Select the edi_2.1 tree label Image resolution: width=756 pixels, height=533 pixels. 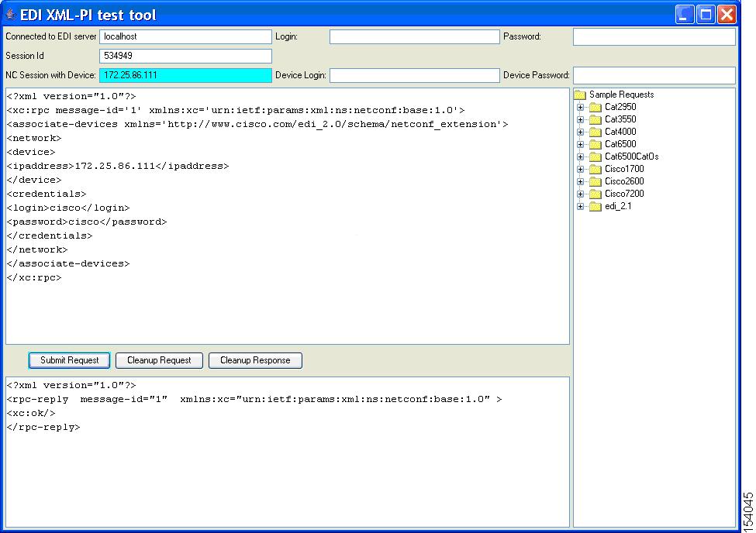(x=618, y=206)
